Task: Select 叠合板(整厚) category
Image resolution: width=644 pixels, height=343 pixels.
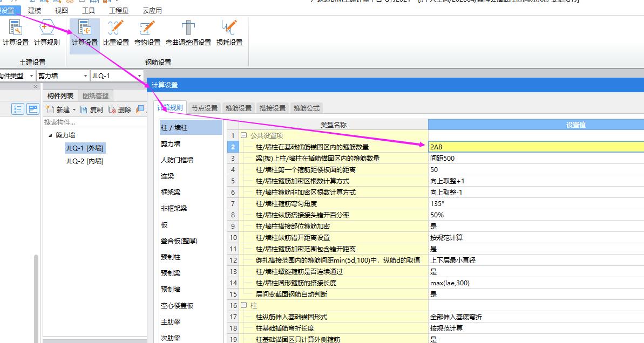Action: tap(191, 241)
